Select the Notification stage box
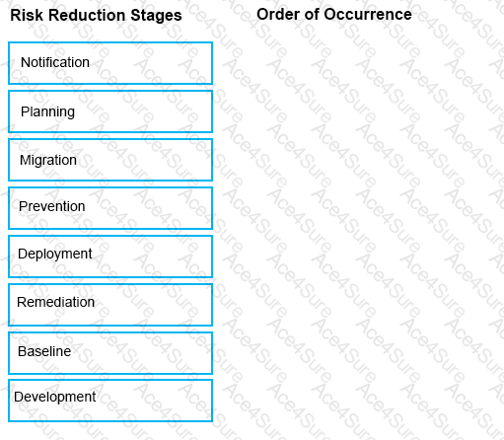Image resolution: width=504 pixels, height=440 pixels. [110, 63]
